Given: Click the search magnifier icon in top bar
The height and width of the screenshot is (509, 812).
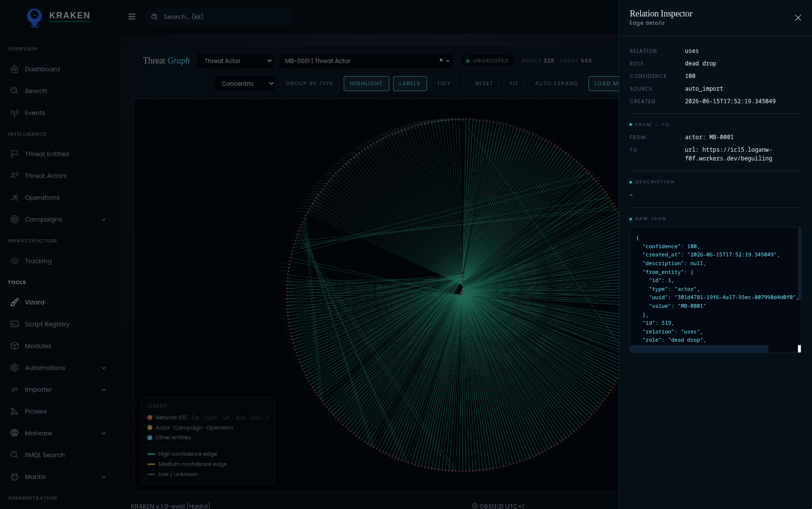Looking at the screenshot, I should tap(154, 16).
